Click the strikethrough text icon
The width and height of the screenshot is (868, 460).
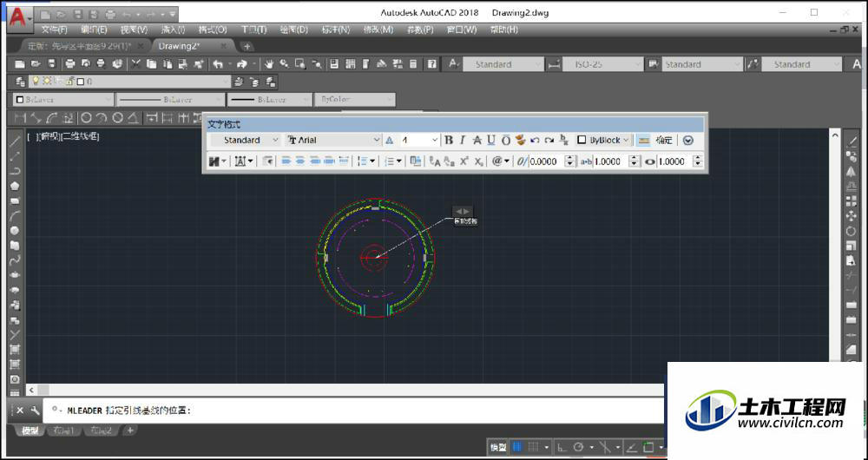[x=477, y=140]
